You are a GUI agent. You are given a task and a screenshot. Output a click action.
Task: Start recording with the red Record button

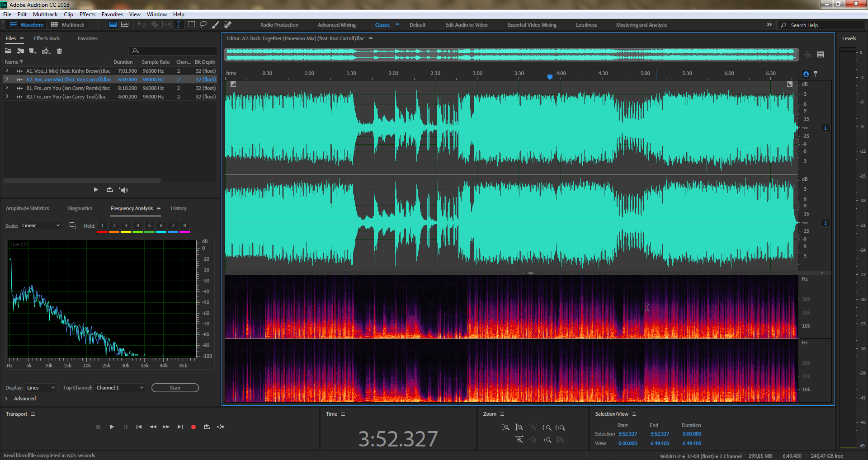193,427
